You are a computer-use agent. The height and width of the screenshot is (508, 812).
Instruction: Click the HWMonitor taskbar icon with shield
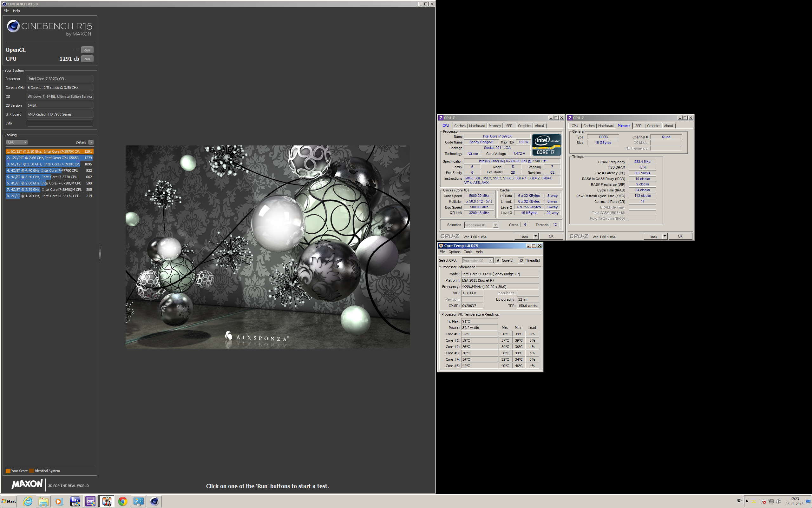coord(75,501)
